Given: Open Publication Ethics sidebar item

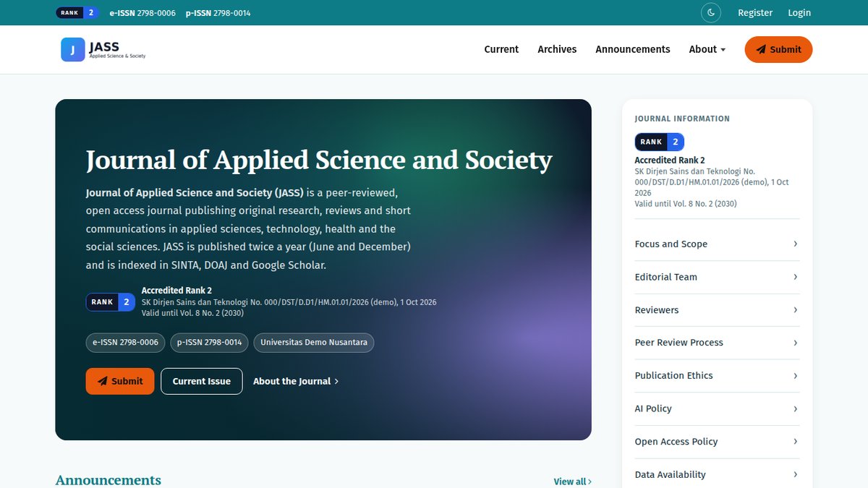Looking at the screenshot, I should [717, 376].
